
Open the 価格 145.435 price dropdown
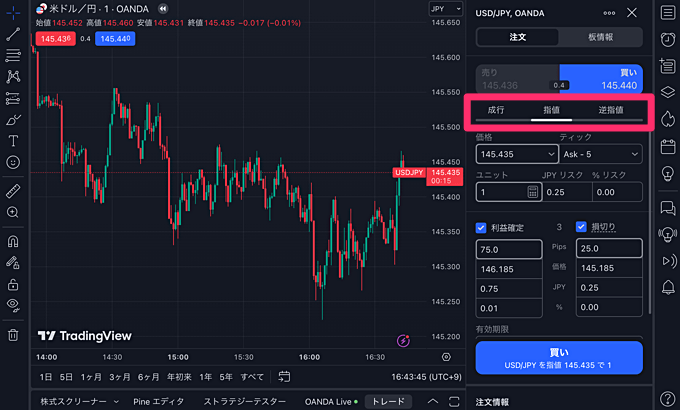tap(517, 154)
